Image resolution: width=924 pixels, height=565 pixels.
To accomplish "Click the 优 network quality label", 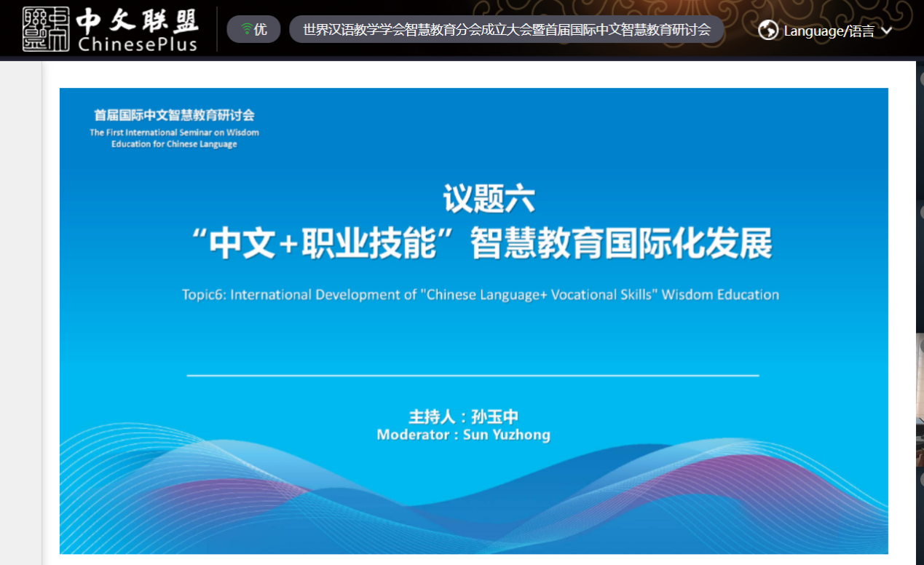I will (261, 30).
